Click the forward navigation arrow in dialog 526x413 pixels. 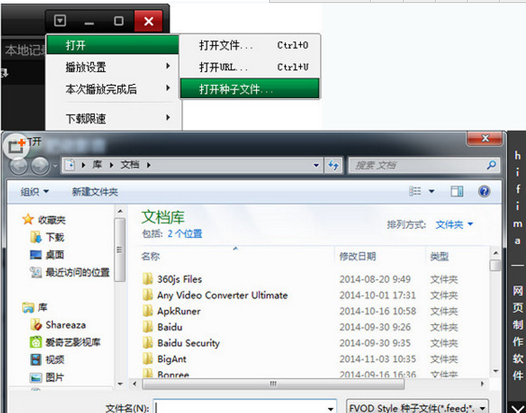click(x=40, y=166)
